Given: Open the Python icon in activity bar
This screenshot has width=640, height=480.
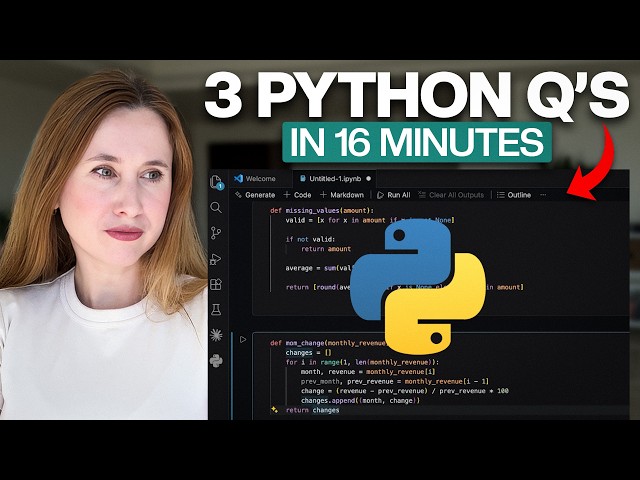Looking at the screenshot, I should tap(216, 361).
